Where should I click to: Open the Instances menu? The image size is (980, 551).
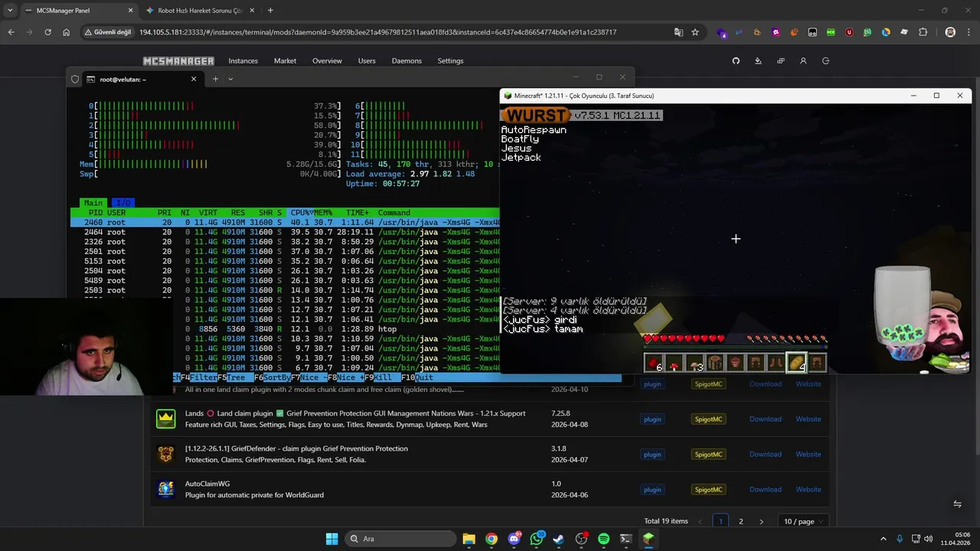243,60
